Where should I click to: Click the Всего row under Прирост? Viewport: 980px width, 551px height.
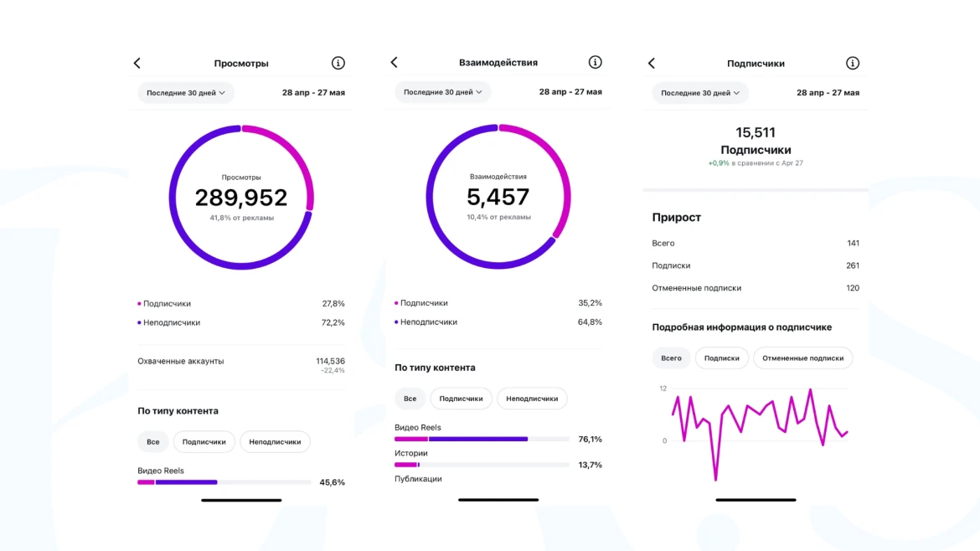756,243
